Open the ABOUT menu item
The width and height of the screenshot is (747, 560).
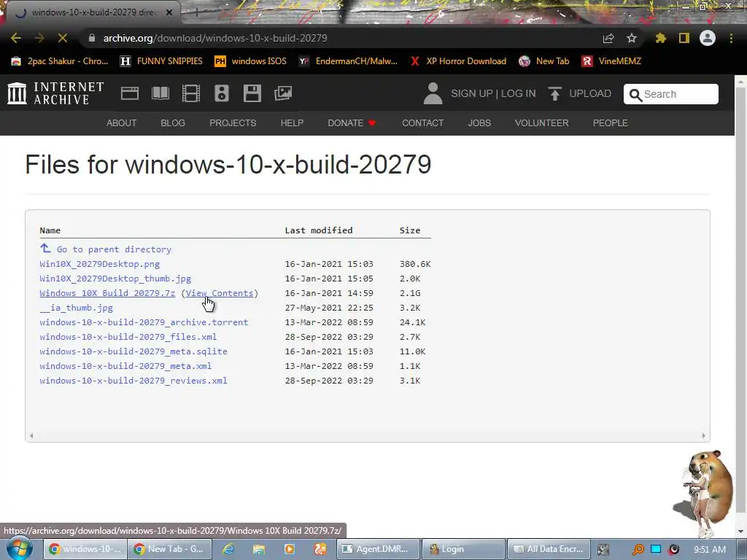coord(122,122)
